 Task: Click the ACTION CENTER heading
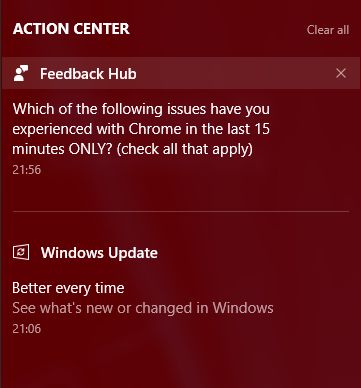click(x=71, y=29)
